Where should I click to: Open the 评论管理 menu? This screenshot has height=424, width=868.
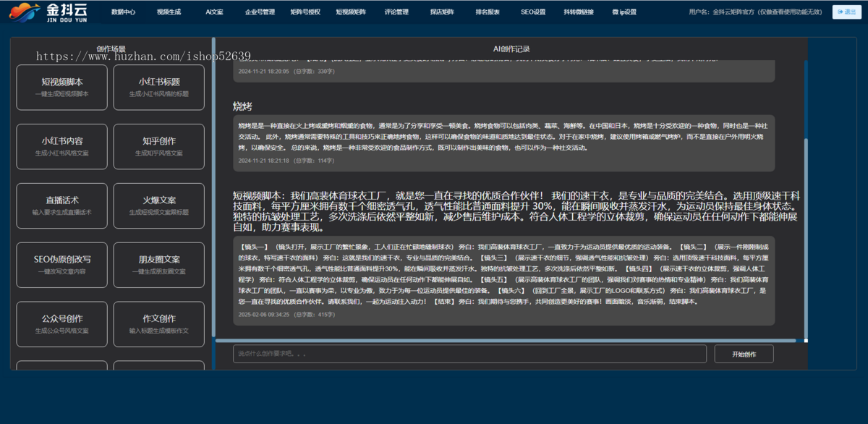pos(396,12)
